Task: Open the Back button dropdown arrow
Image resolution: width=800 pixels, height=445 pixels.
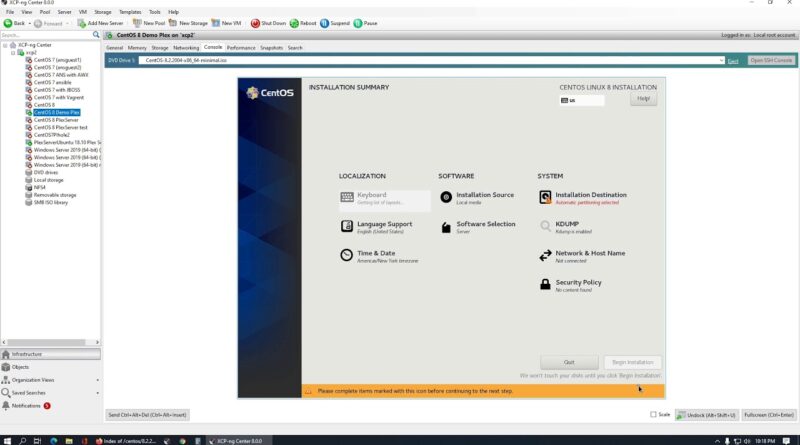Action: tap(29, 23)
